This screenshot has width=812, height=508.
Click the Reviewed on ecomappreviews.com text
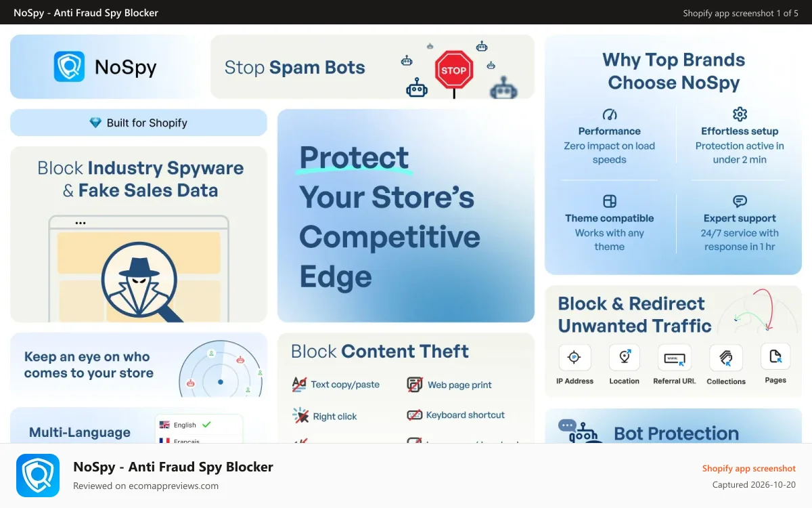[146, 486]
